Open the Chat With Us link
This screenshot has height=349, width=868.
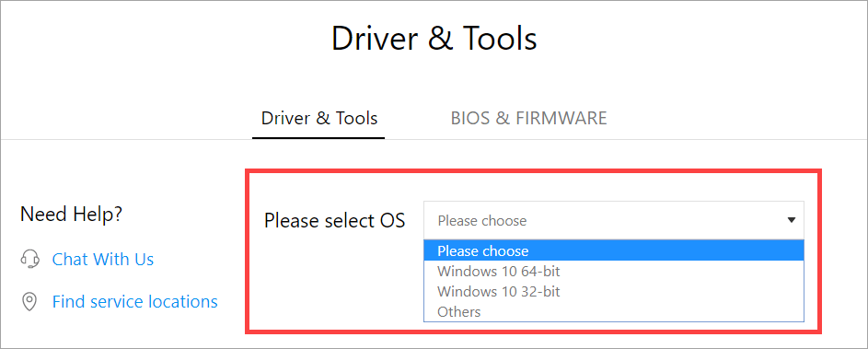(x=103, y=259)
